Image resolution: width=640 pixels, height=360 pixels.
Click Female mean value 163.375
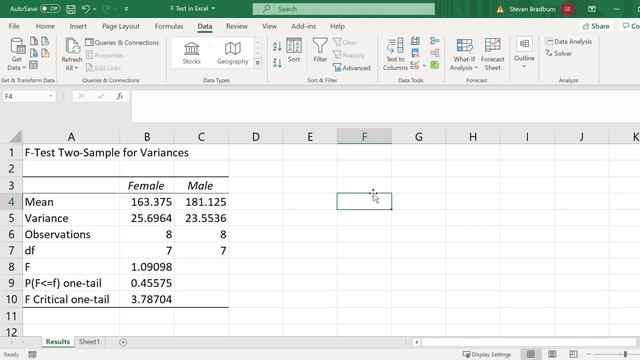147,202
